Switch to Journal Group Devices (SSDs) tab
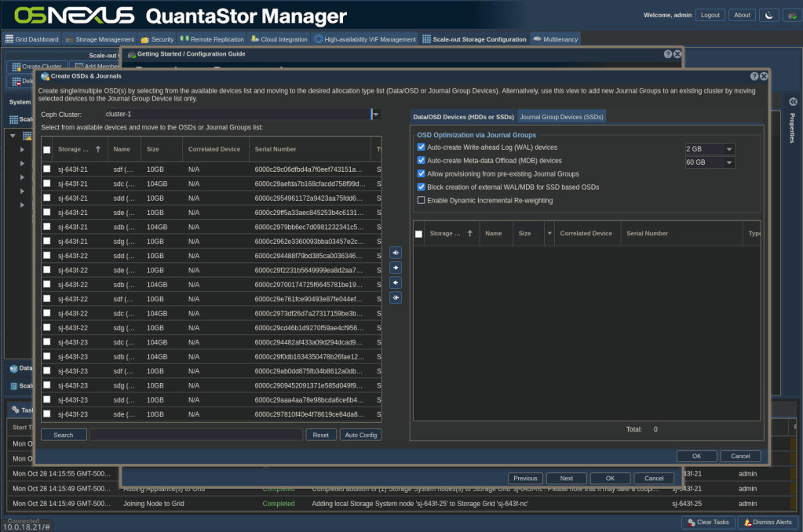 tap(562, 117)
